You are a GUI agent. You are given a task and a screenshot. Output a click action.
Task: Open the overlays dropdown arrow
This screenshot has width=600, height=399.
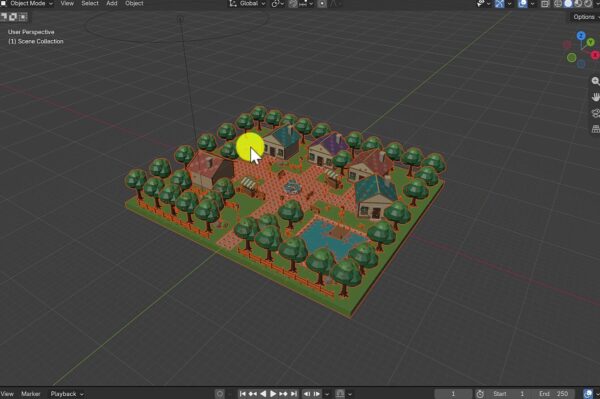click(532, 4)
